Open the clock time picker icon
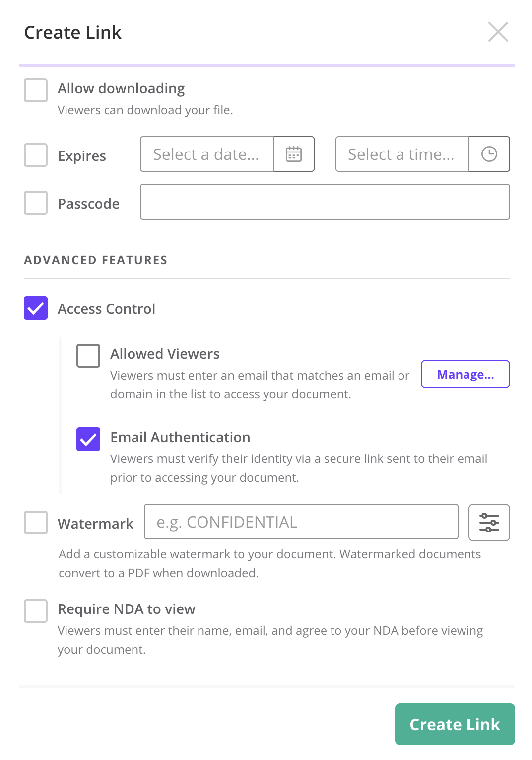Viewport: 532px width, 760px height. [489, 154]
